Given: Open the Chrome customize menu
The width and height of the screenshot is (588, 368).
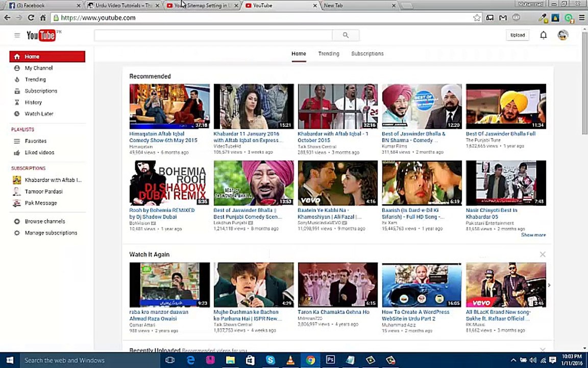Looking at the screenshot, I should tap(582, 18).
